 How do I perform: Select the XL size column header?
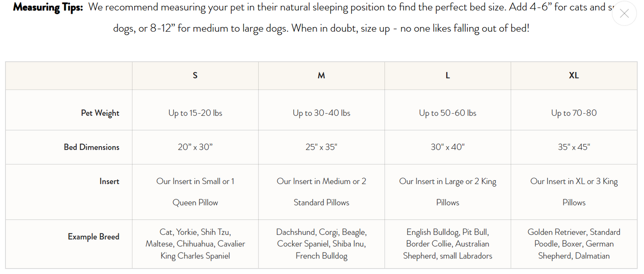point(574,76)
